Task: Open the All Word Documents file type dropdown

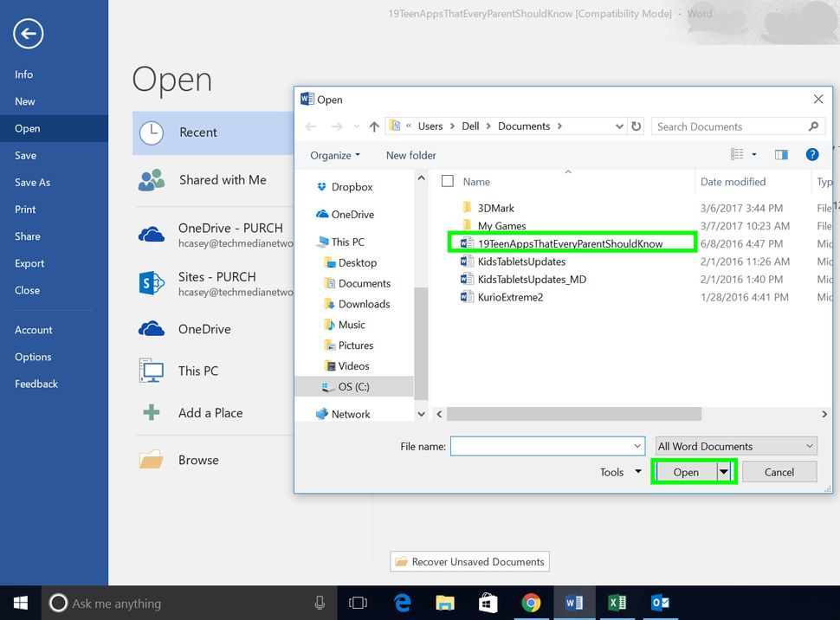Action: point(734,445)
